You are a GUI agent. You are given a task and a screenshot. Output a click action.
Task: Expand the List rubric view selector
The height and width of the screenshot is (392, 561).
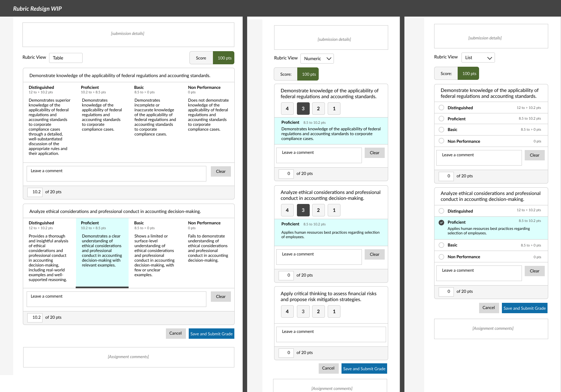[478, 57]
